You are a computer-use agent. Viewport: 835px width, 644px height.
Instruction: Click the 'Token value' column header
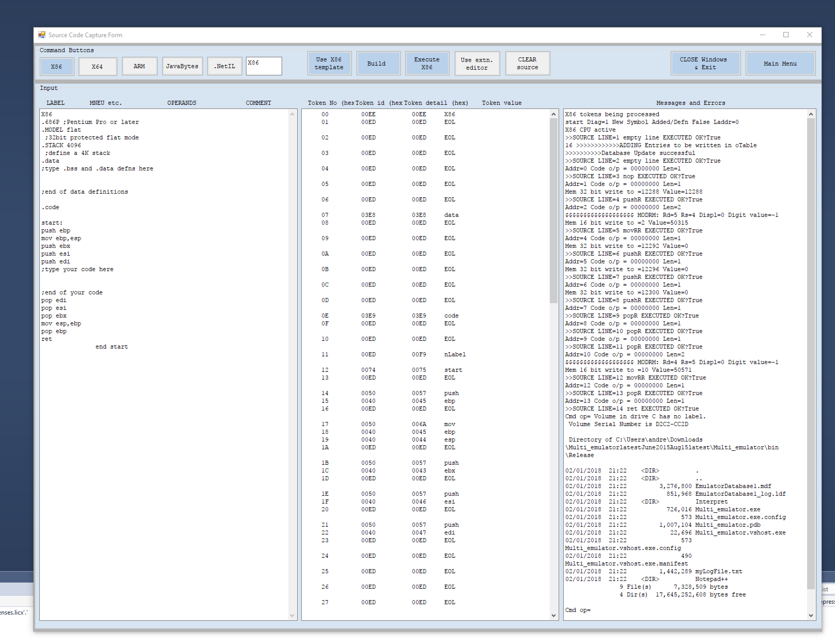click(x=502, y=103)
